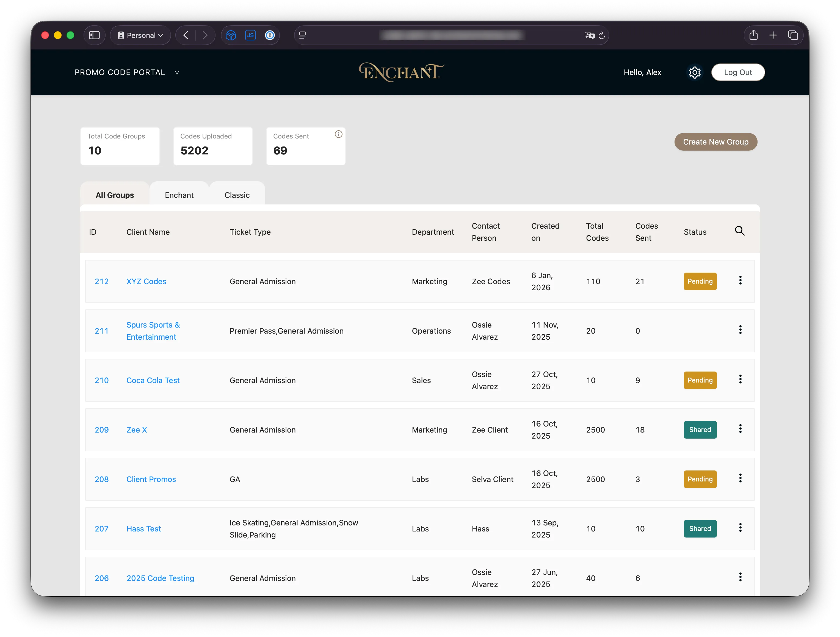Open the 2025 Code Testing group
This screenshot has width=840, height=637.
click(x=160, y=578)
